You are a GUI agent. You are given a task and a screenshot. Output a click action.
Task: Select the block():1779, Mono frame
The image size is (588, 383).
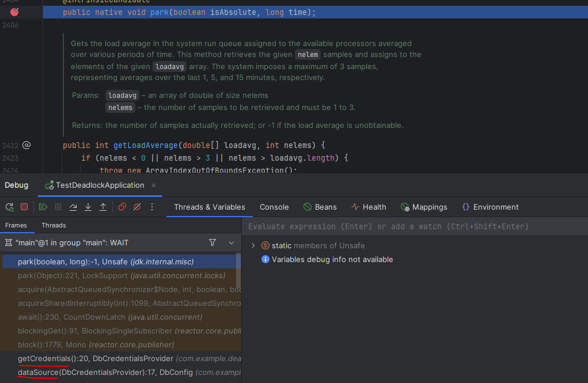tap(121, 345)
